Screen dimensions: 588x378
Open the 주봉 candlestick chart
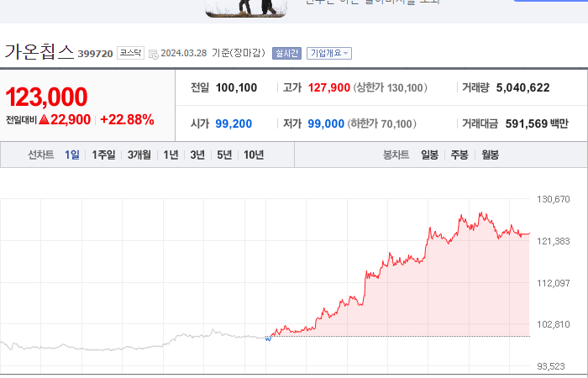click(459, 155)
